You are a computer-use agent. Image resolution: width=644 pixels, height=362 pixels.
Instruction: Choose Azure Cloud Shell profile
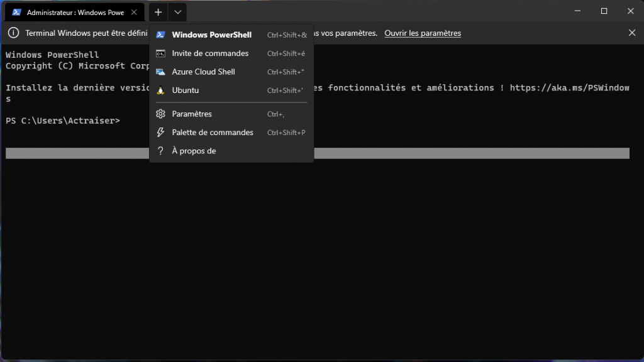pos(231,72)
